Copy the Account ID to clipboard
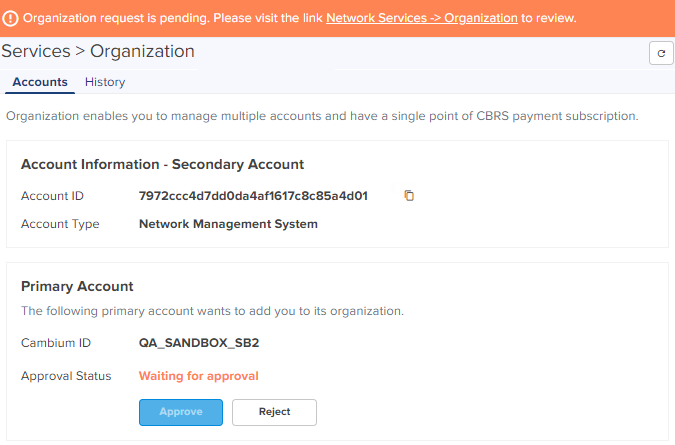The height and width of the screenshot is (445, 675). 409,196
